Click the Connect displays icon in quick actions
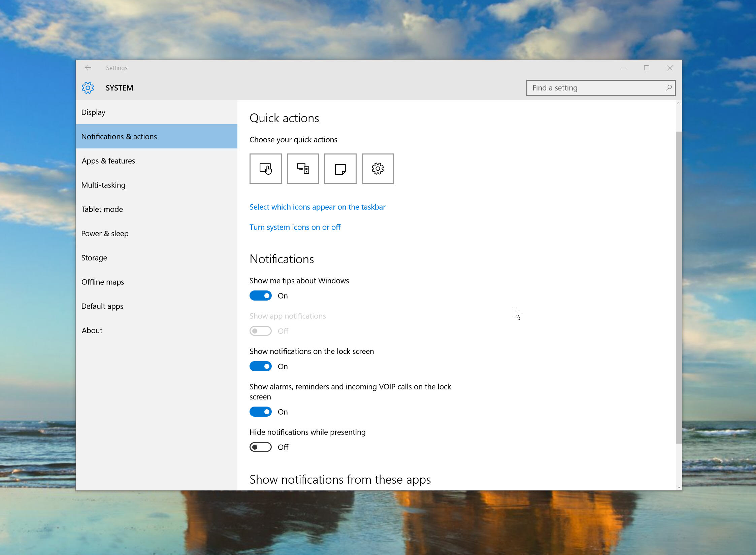756x555 pixels. coord(303,168)
